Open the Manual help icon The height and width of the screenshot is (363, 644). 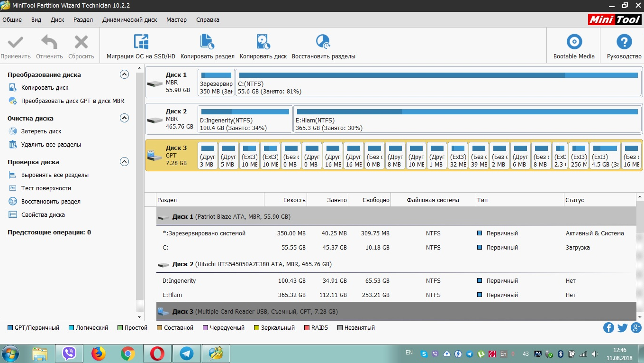[x=624, y=42]
